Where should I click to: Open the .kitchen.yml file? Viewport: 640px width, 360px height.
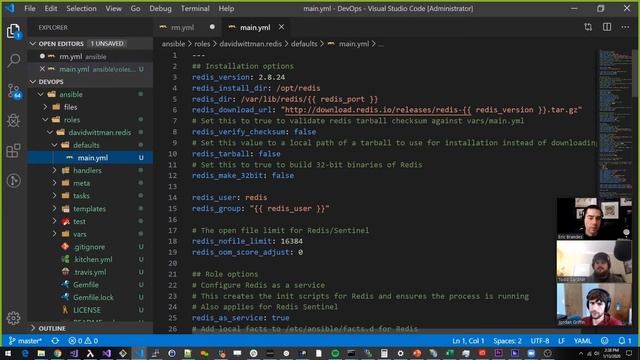coord(93,259)
